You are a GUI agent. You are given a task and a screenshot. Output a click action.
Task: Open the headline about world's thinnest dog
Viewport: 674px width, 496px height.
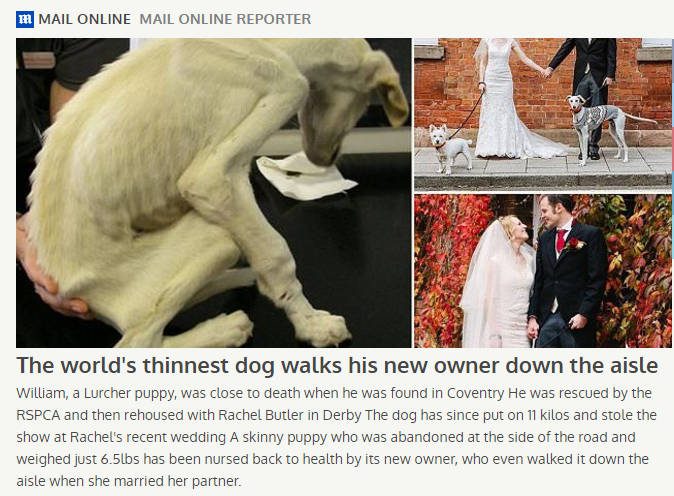[337, 366]
